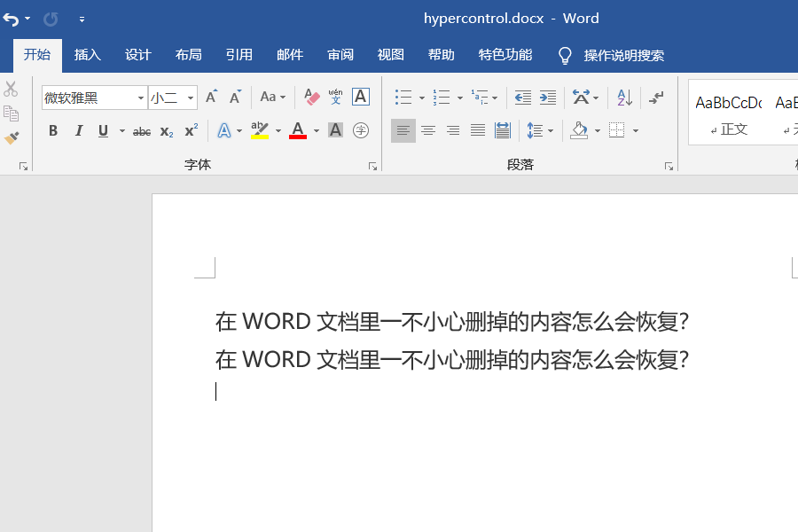Click the borders icon
798x532 pixels.
pyautogui.click(x=617, y=131)
